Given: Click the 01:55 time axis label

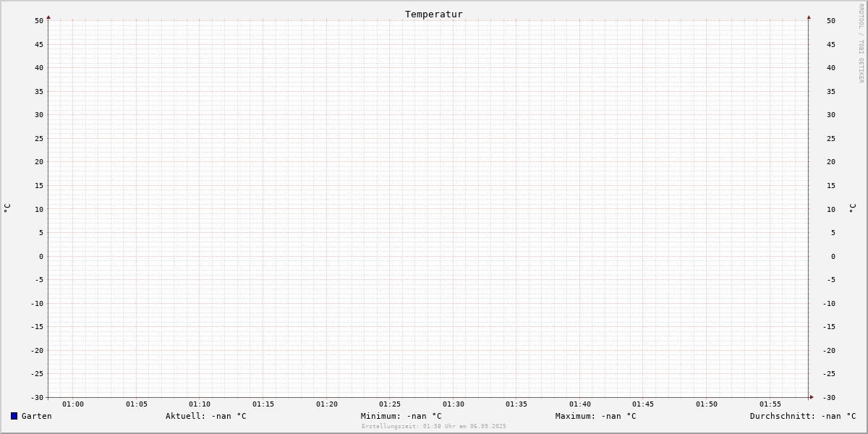Looking at the screenshot, I should click(770, 404).
